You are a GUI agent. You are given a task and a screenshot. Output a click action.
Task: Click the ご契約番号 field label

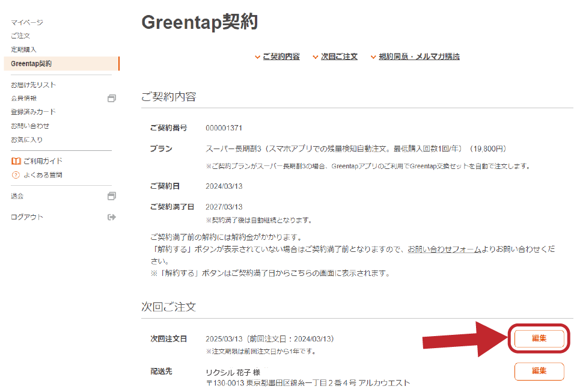(168, 128)
